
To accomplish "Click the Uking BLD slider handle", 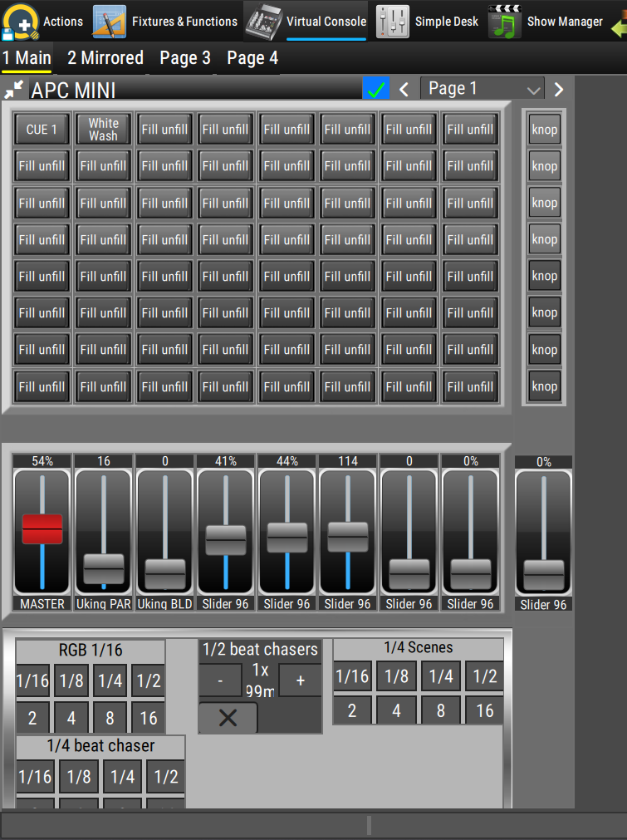I will 165,574.
